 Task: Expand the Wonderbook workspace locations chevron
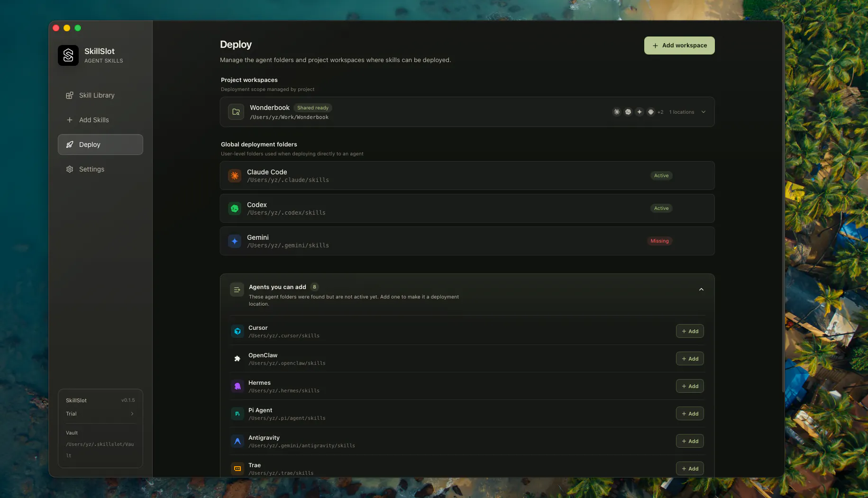click(704, 112)
